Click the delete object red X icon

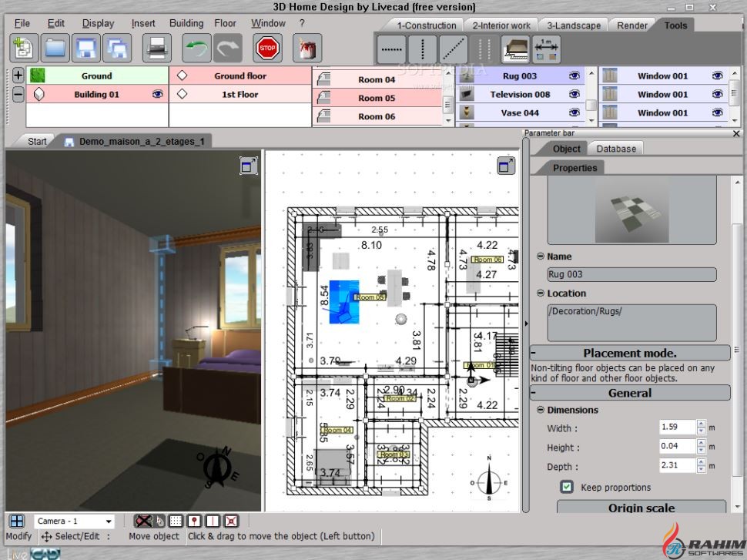click(x=143, y=521)
